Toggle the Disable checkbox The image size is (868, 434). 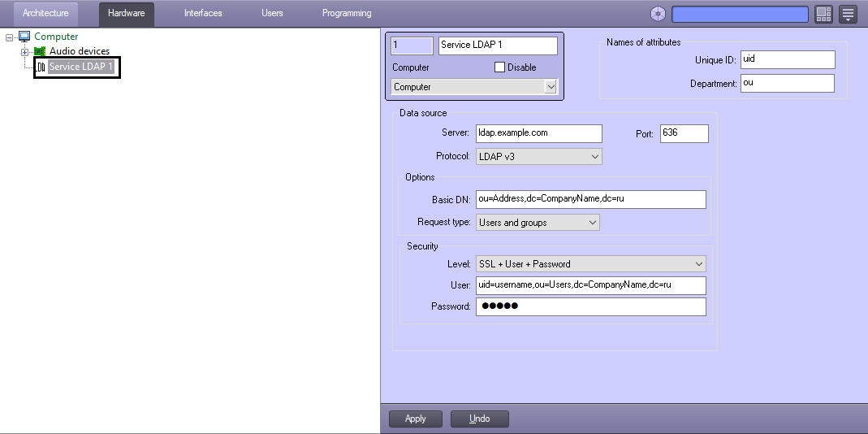499,67
